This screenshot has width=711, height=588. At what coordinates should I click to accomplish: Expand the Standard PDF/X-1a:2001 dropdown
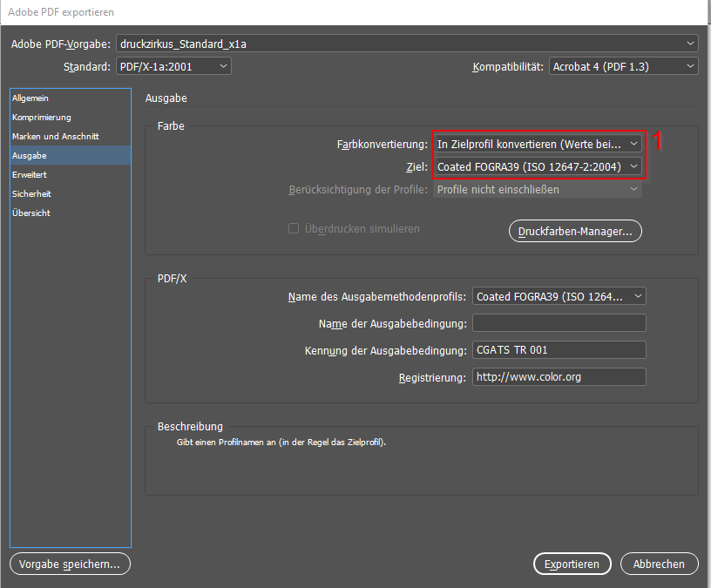point(173,66)
